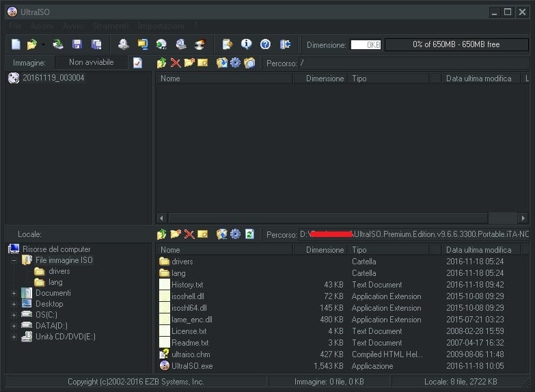Click the add folder icon in the Locale toolbar

[176, 234]
